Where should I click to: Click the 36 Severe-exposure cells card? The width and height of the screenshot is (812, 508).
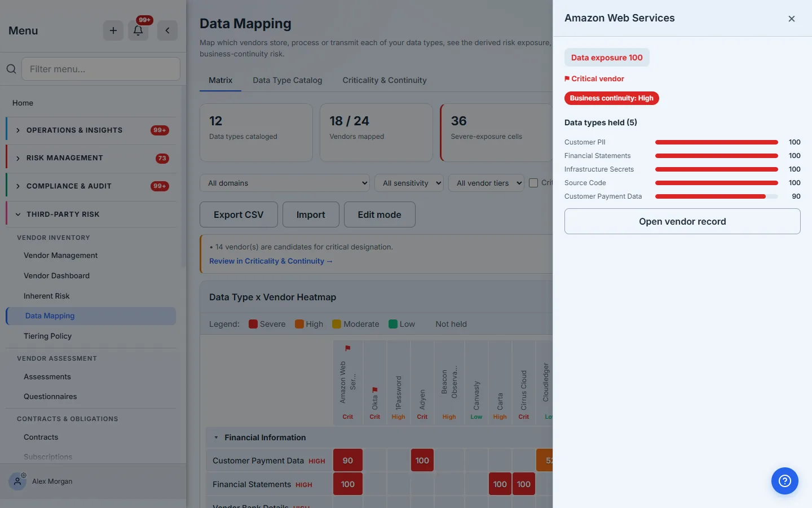tap(496, 133)
